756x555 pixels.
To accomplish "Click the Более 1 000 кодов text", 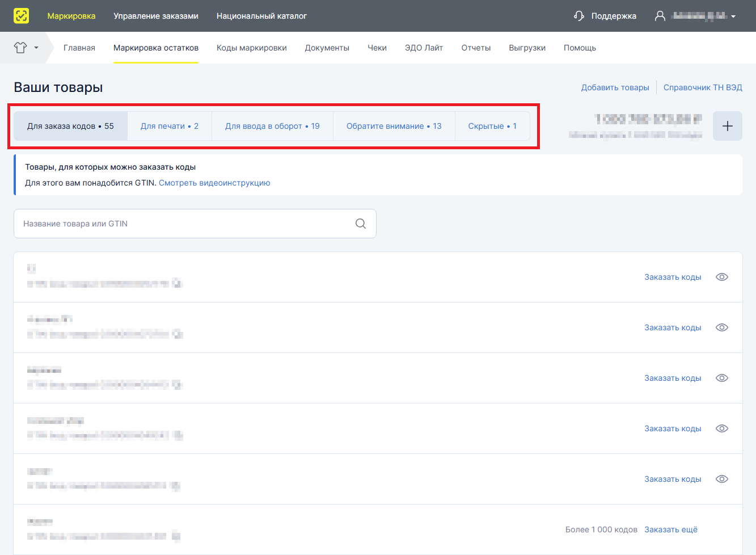I will 601,529.
